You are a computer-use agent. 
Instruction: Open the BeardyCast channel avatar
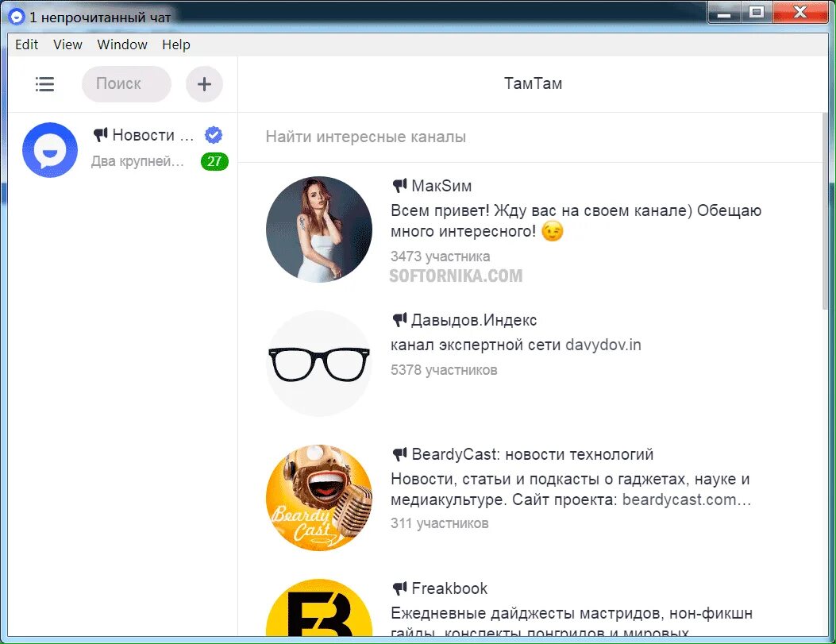[x=319, y=498]
